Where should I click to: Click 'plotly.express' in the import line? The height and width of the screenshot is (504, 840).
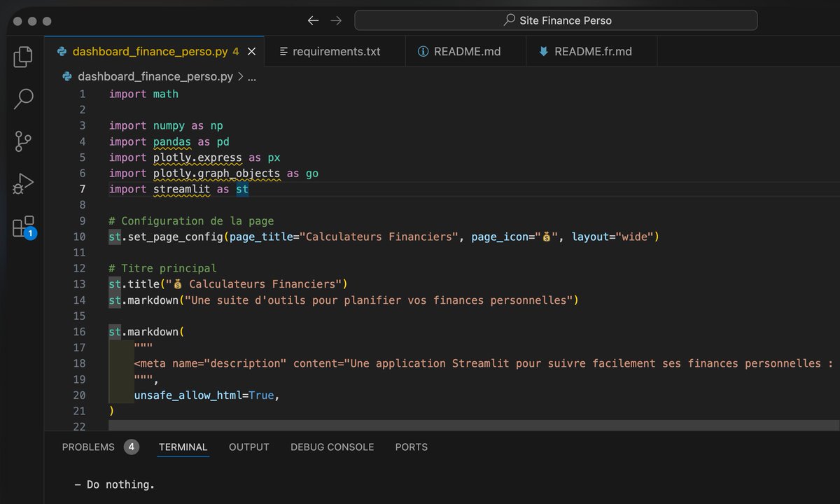pyautogui.click(x=197, y=157)
